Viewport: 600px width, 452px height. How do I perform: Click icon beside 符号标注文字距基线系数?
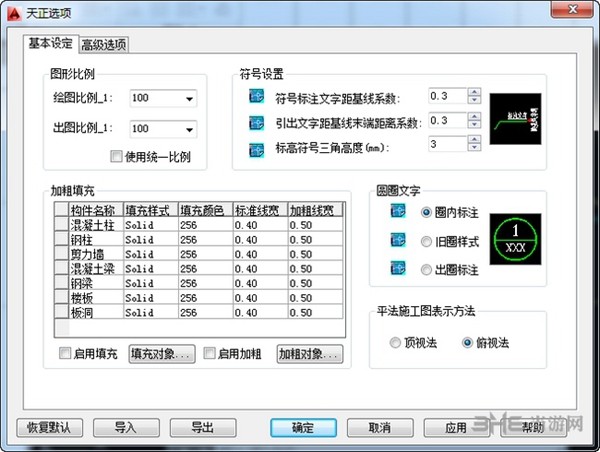(256, 96)
